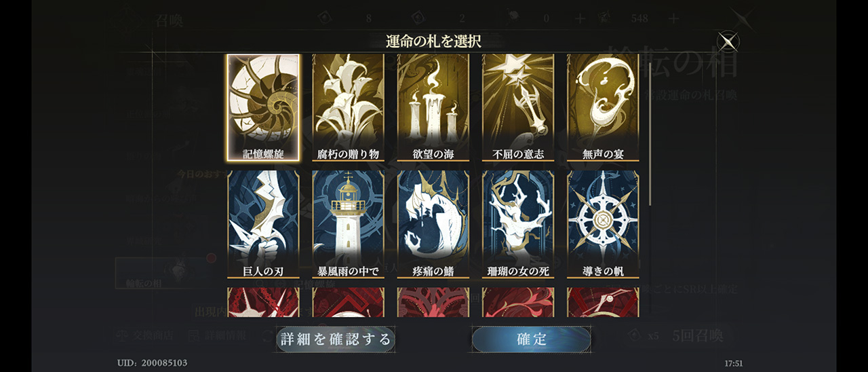The height and width of the screenshot is (372, 868).
Task: Click 詳細を確認する details button
Action: click(x=336, y=339)
